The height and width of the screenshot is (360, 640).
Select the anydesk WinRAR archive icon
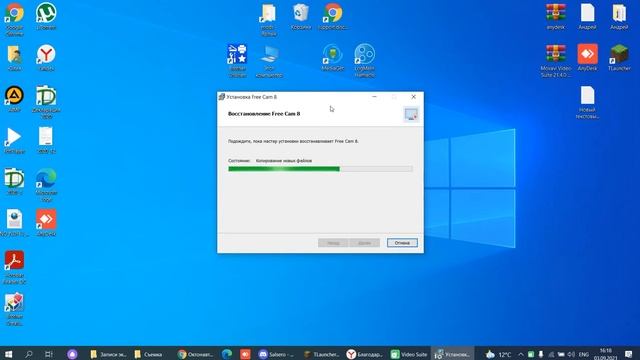pos(556,16)
